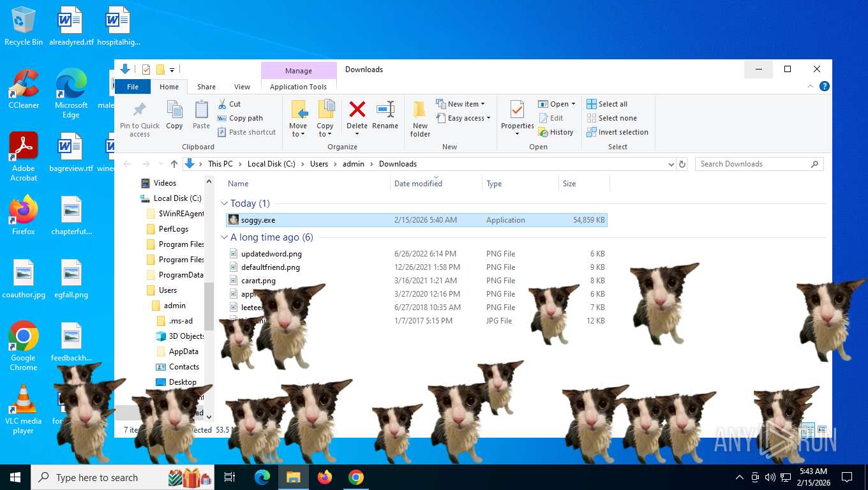
Task: Open the address bar history dropdown
Action: (x=671, y=164)
